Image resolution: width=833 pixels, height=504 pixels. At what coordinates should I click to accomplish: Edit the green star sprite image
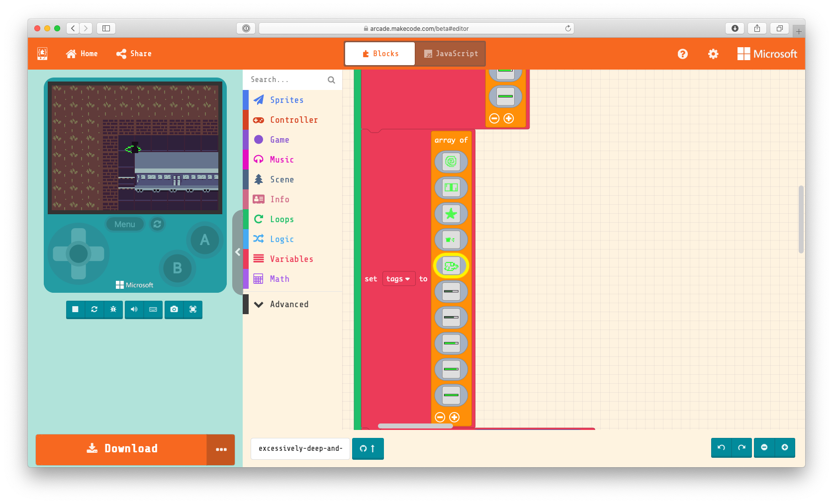point(451,214)
